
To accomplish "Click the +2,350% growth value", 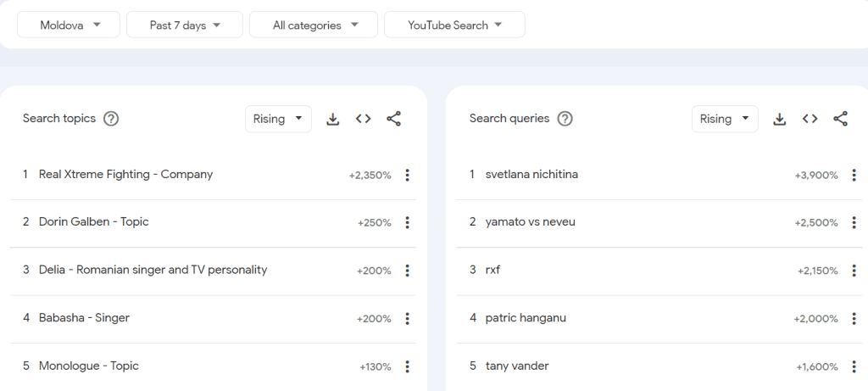I will [x=370, y=176].
